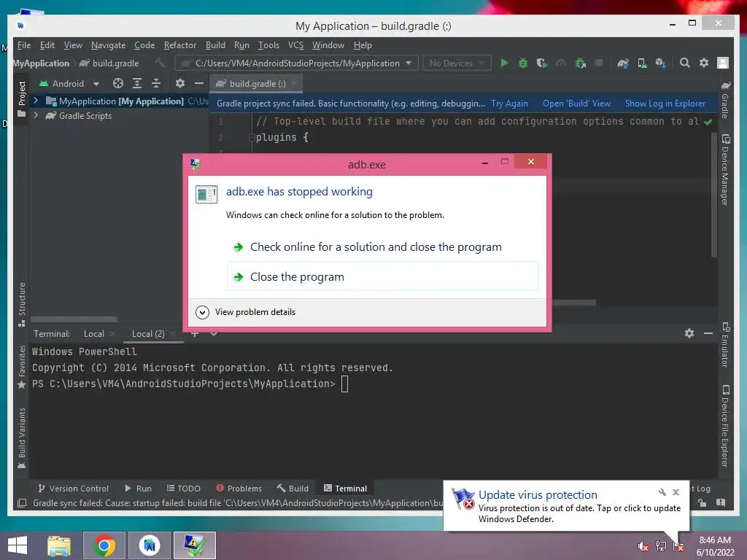Toggle tool window bars icon in status bar
747x560 pixels.
click(21, 503)
